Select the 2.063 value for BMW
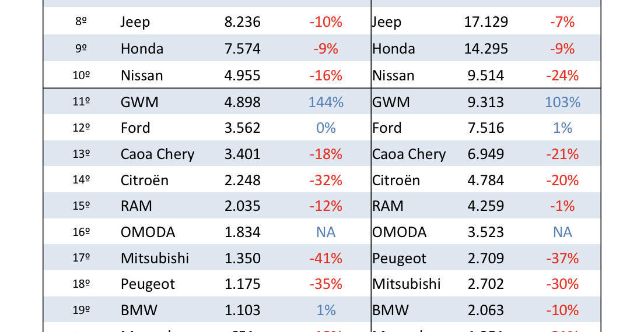Screen dimensions: 644x332 [x=486, y=310]
